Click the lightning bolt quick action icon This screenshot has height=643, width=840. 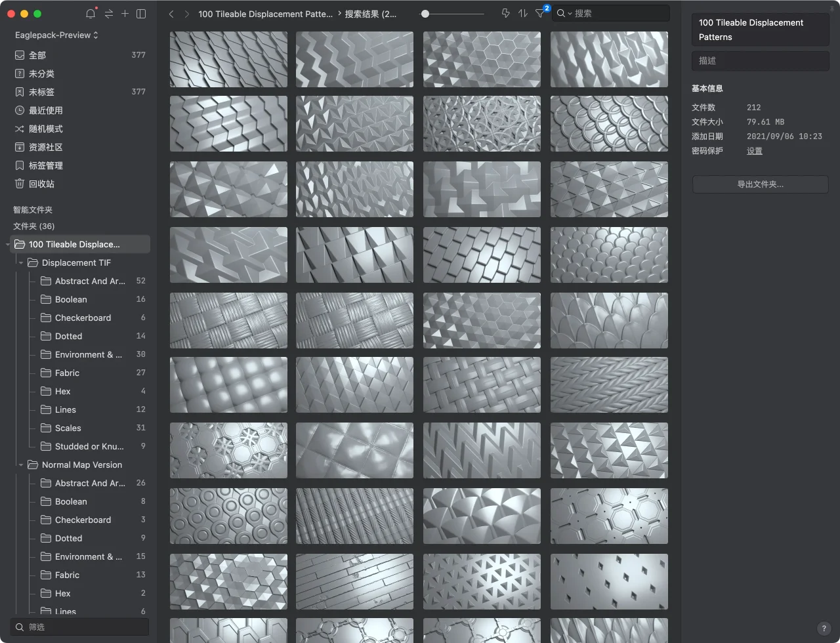[505, 13]
